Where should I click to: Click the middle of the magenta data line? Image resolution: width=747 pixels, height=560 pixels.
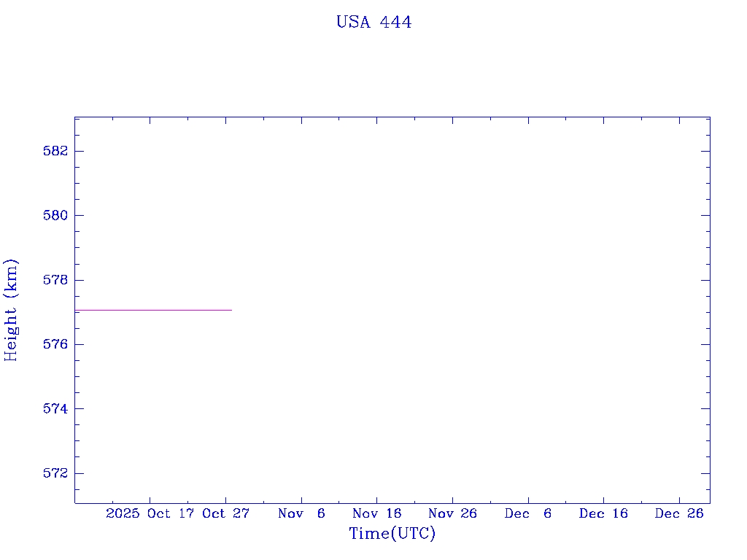tap(153, 310)
